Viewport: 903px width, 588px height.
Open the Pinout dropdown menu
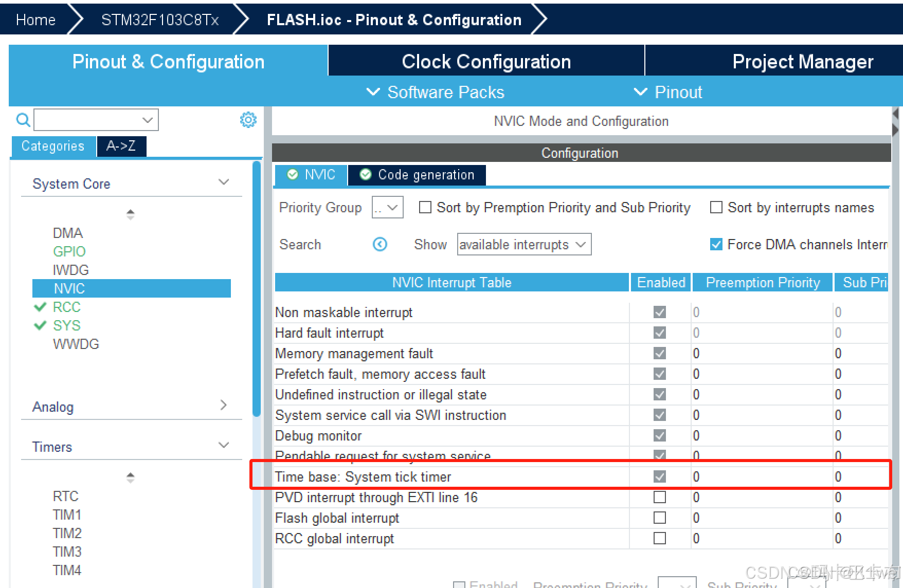tap(668, 92)
